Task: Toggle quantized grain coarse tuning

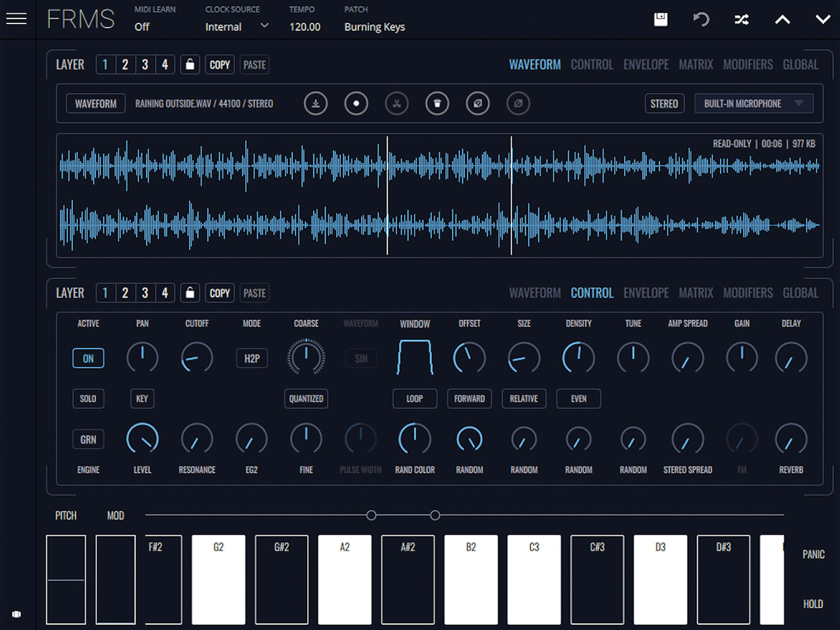Action: coord(306,398)
